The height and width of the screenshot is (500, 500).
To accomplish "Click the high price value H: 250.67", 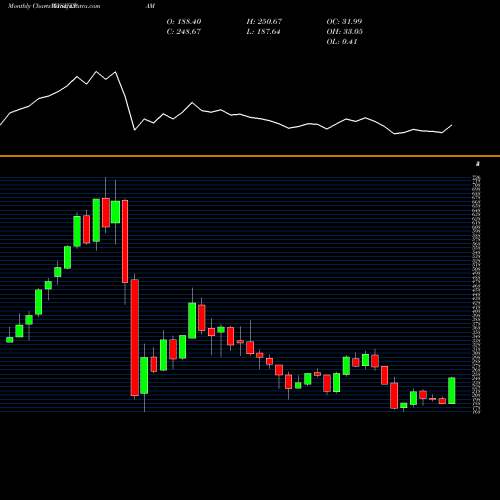I will [x=264, y=22].
